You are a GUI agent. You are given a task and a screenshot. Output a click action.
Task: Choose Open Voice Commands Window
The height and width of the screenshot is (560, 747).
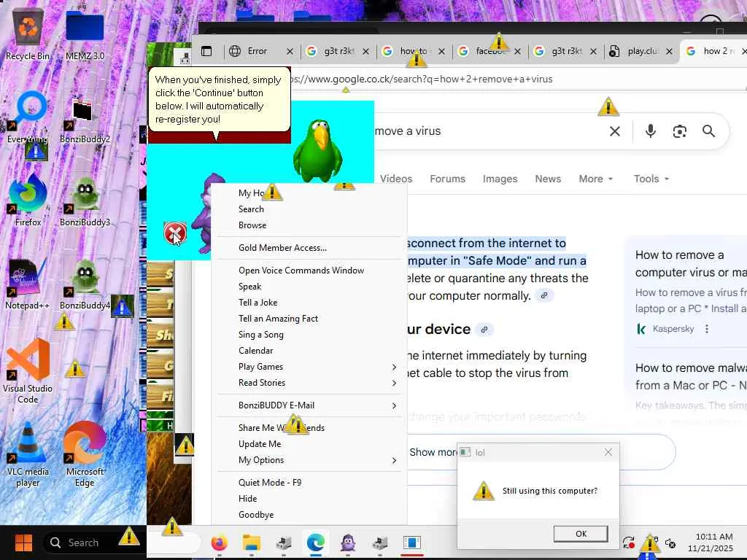(x=309, y=271)
